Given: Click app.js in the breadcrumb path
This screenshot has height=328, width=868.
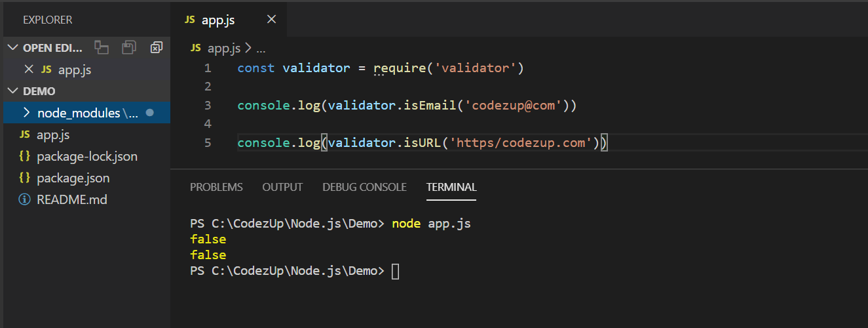Looking at the screenshot, I should coord(224,48).
